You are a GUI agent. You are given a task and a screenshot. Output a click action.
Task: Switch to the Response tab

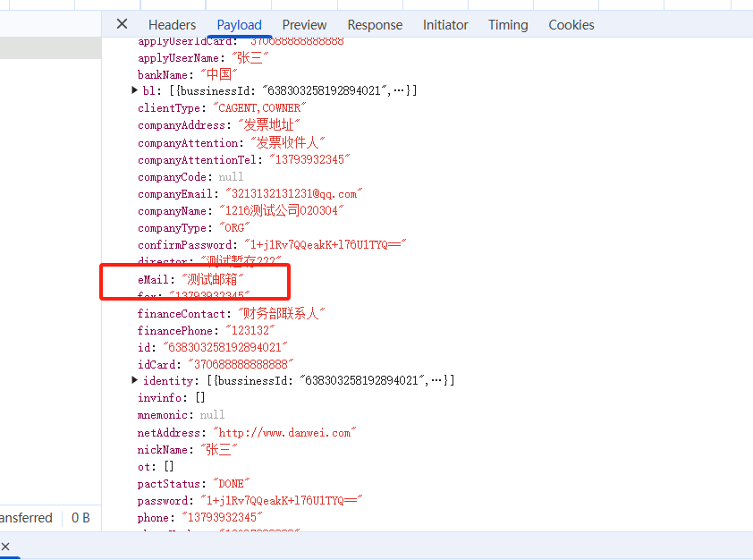375,25
